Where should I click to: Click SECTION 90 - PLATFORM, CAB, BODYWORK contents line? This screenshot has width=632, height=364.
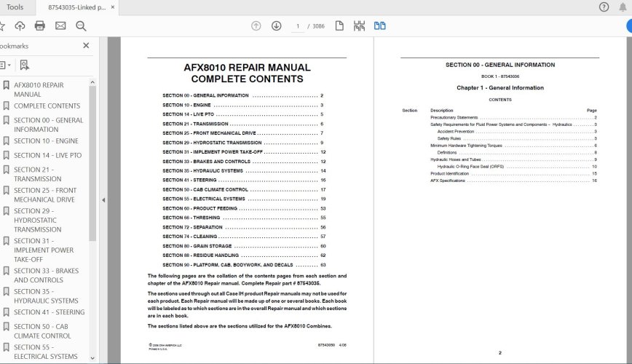(x=244, y=265)
